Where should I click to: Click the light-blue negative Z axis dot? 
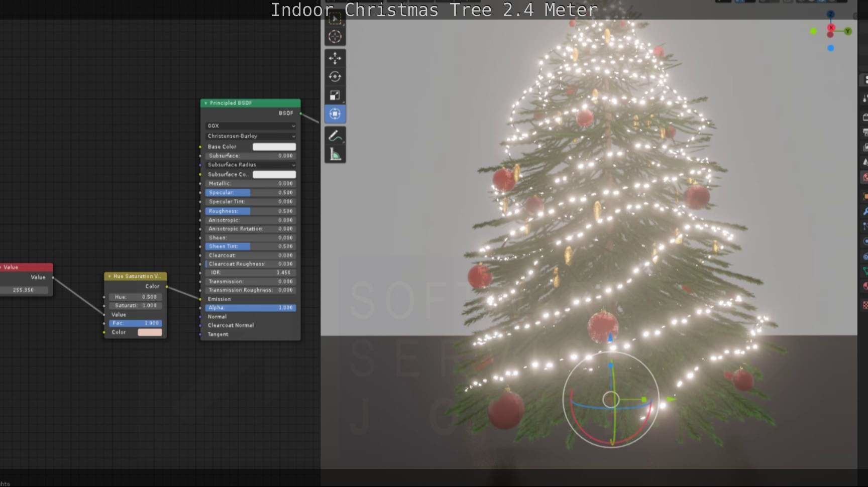pyautogui.click(x=831, y=48)
